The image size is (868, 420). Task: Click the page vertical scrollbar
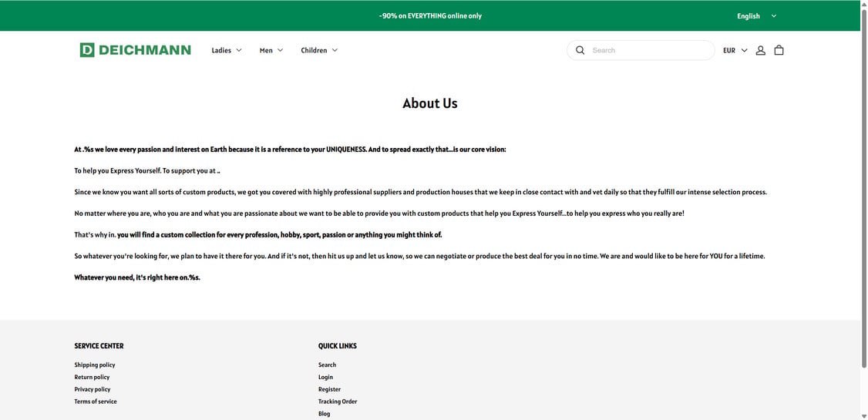coord(864,188)
